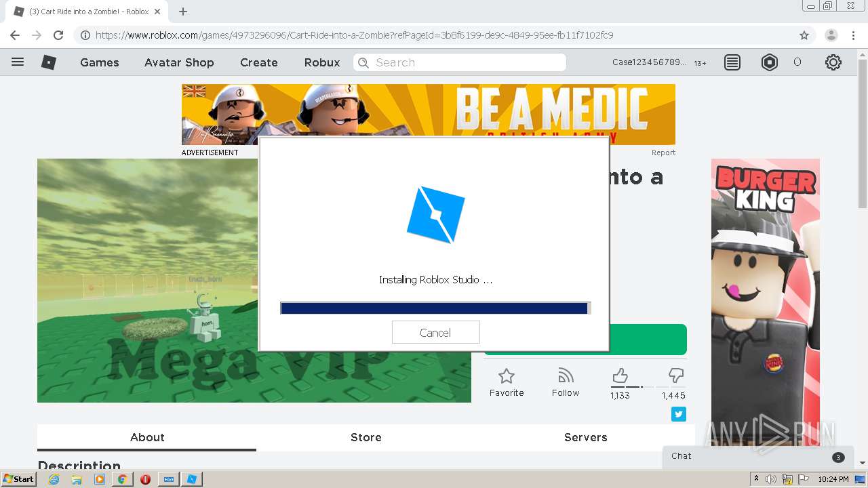Open Chrome from the taskbar
Screen dimensions: 868x488
pos(123,479)
